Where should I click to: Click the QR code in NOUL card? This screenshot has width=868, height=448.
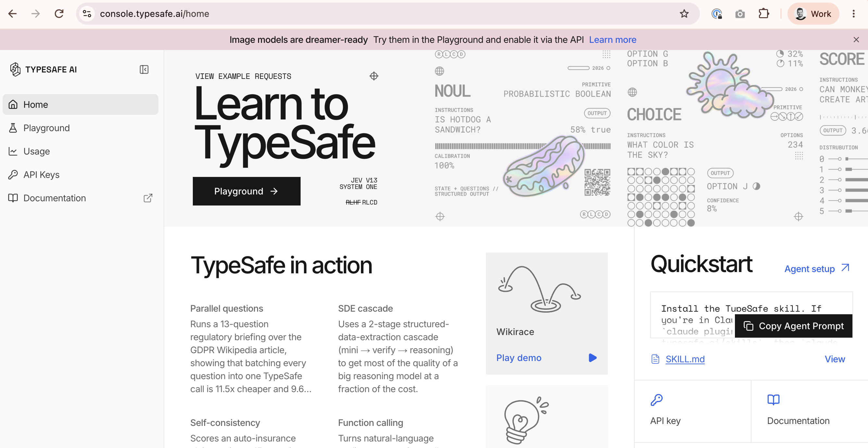click(597, 182)
